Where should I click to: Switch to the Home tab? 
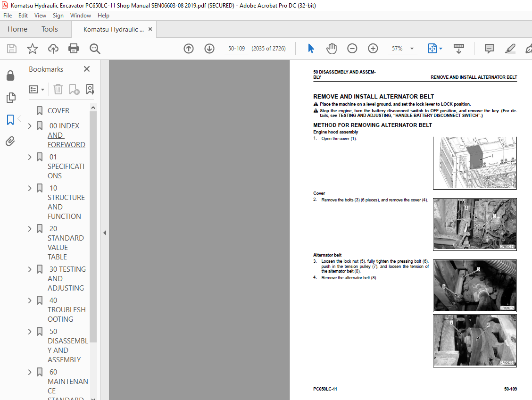(17, 29)
